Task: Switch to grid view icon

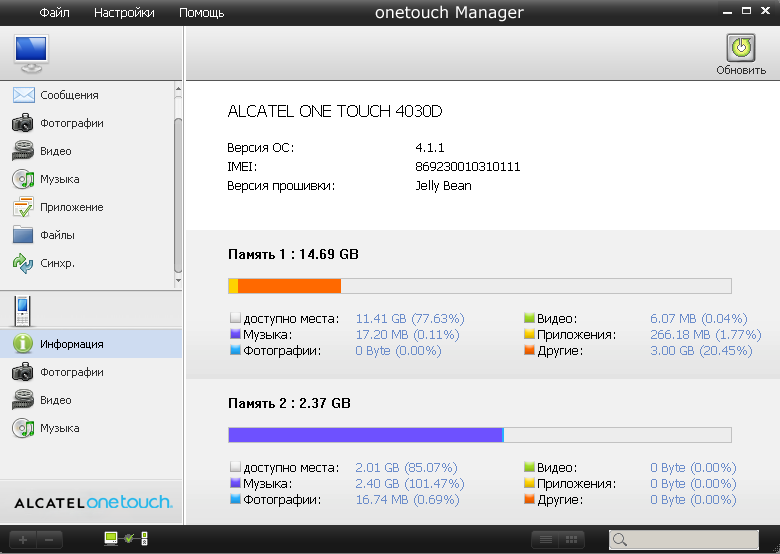Action: [572, 540]
